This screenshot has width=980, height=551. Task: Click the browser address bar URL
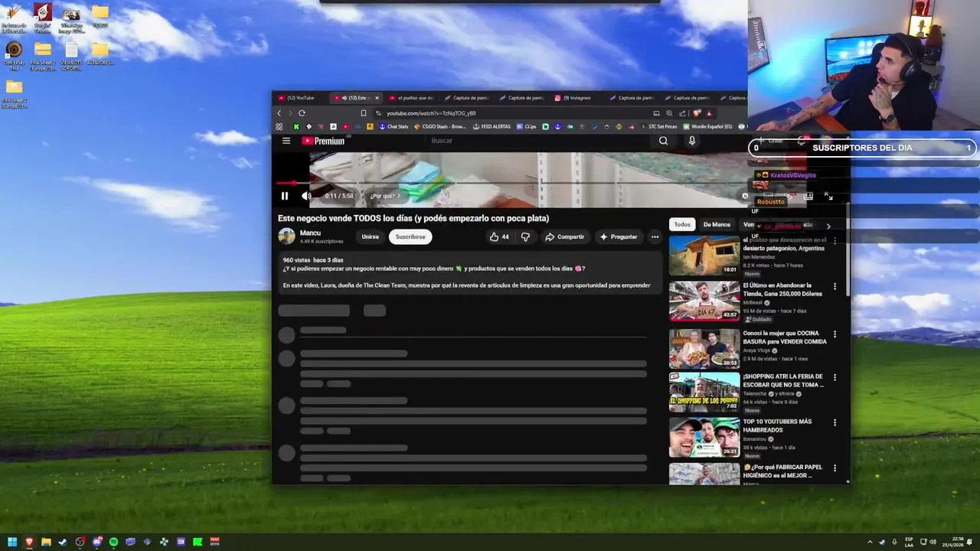point(431,113)
